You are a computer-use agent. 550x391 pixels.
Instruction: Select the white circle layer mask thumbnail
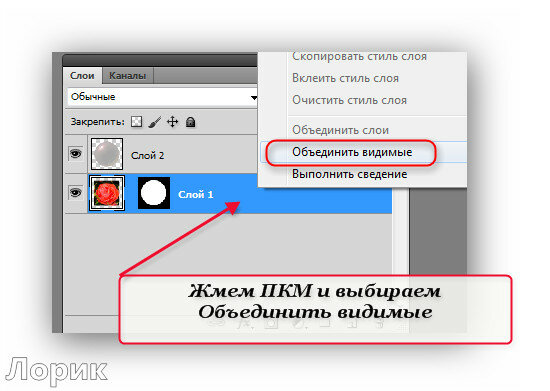pyautogui.click(x=154, y=193)
